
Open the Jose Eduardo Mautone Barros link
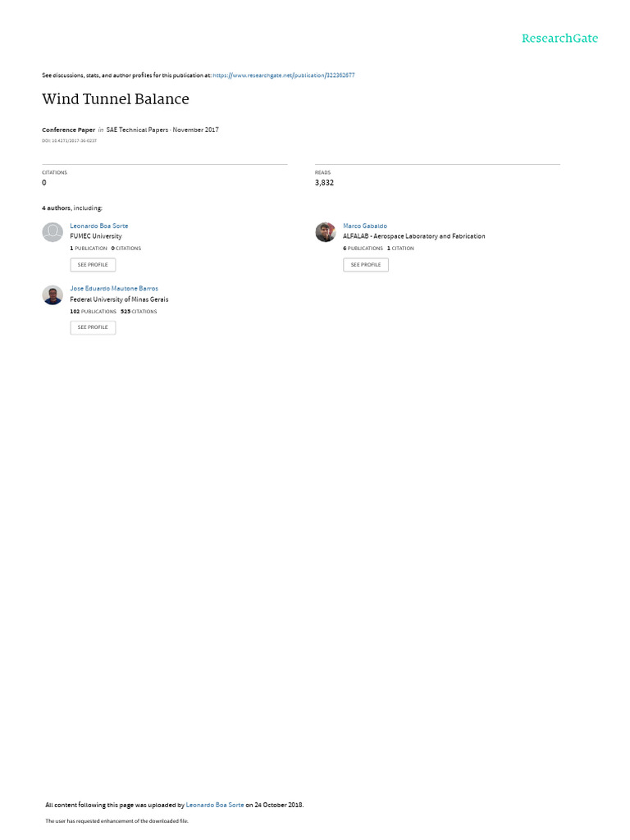(114, 288)
